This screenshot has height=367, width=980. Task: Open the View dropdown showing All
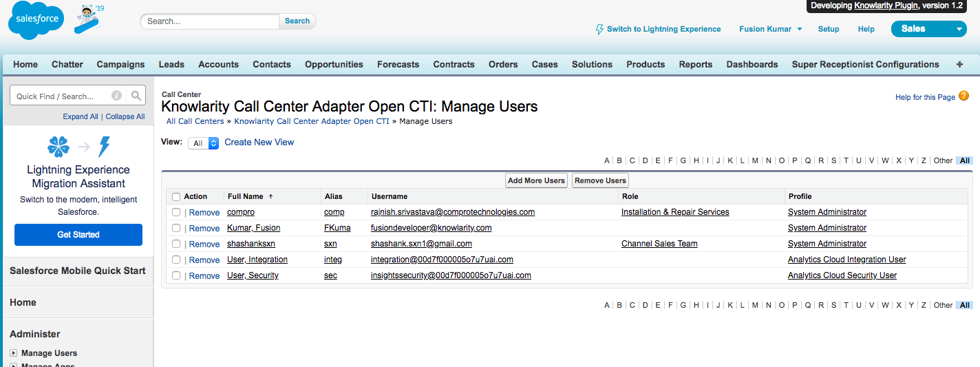(x=204, y=143)
